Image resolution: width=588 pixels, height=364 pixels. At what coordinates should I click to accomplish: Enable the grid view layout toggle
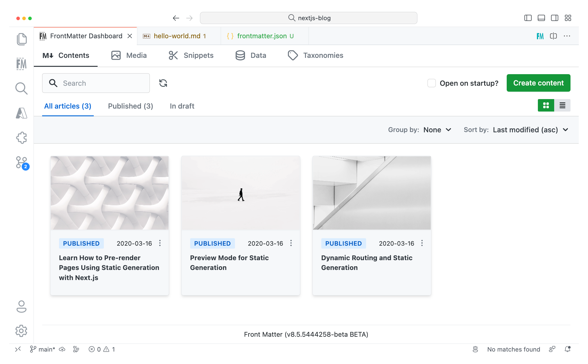tap(546, 105)
